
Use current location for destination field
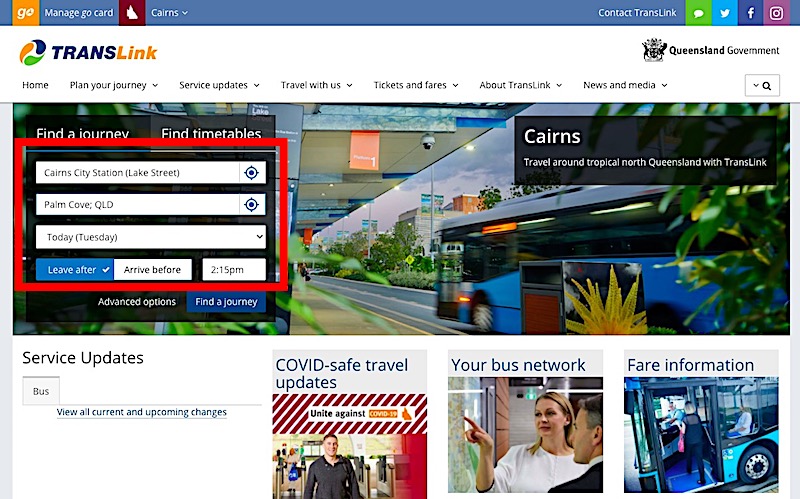tap(252, 205)
